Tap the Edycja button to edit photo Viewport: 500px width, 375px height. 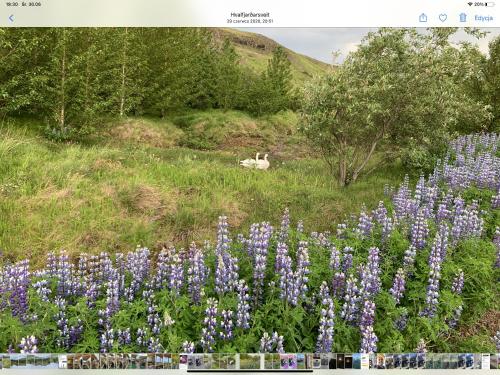(484, 18)
